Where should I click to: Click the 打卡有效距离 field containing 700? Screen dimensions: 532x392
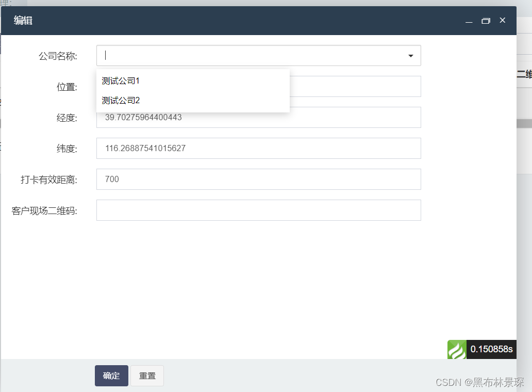pyautogui.click(x=258, y=179)
